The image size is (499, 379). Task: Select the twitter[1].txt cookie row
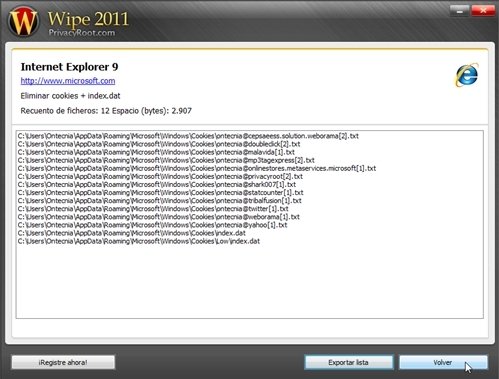click(x=153, y=209)
